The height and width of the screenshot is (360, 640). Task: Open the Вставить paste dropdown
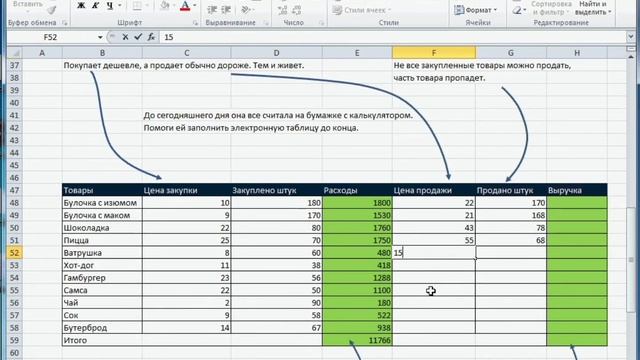(28, 4)
